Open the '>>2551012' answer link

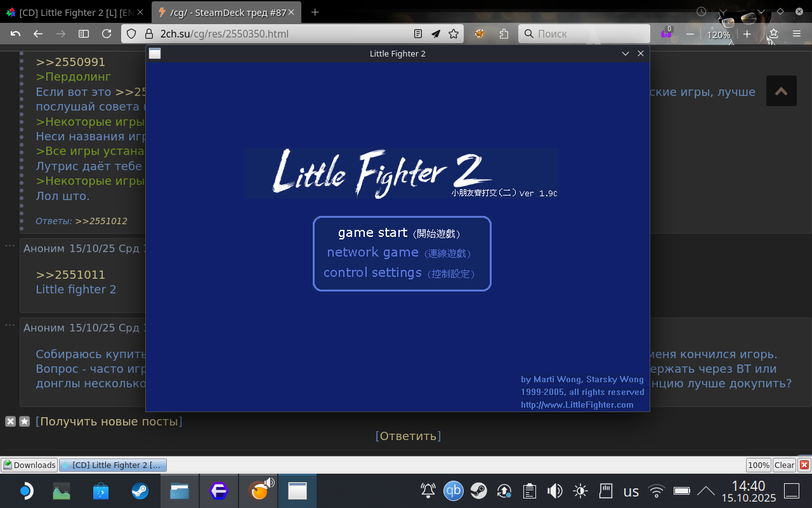point(101,221)
